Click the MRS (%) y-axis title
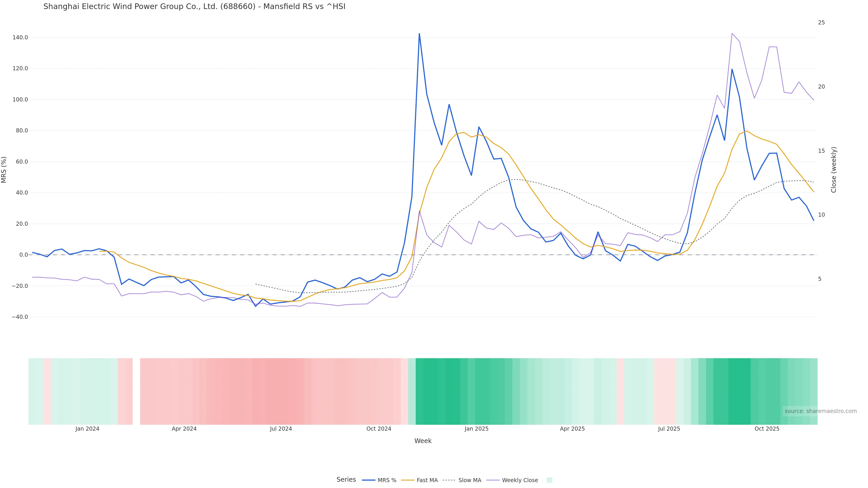868x488 pixels. coord(4,170)
